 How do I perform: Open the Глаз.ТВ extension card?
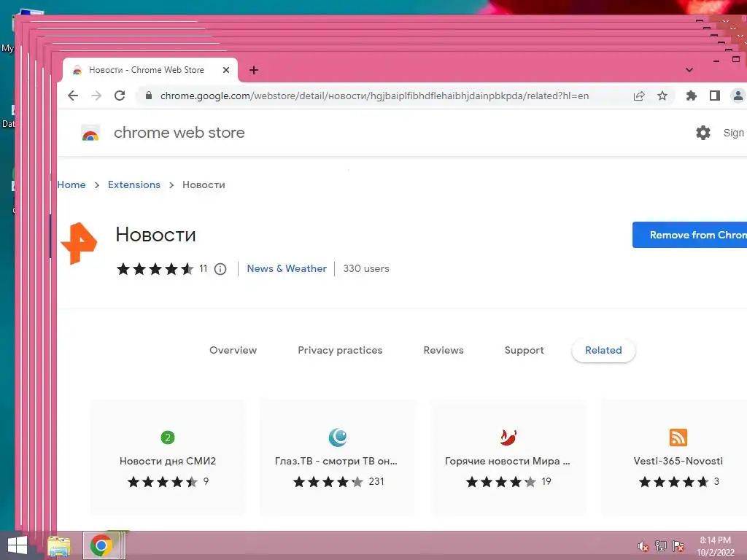[337, 458]
